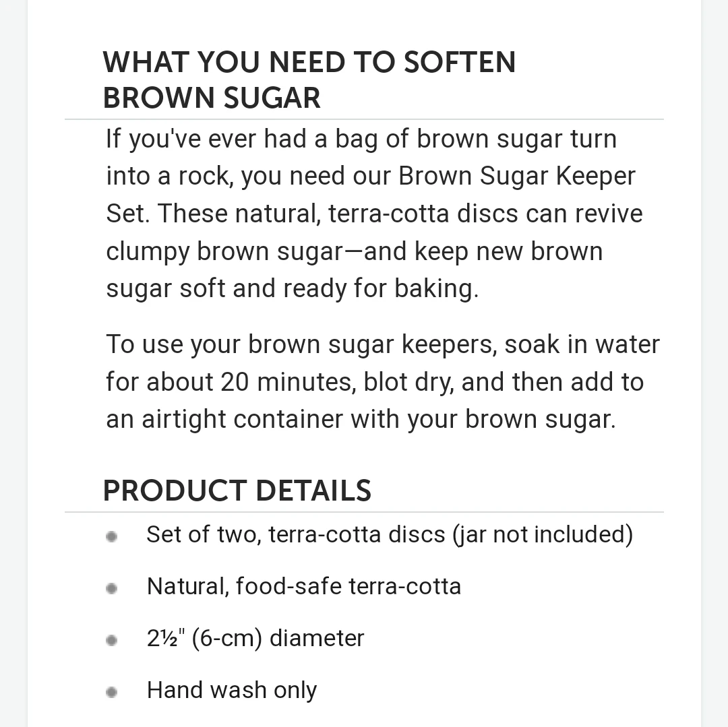Click the '2½" (6-cm) diameter' list item
Screen dimensions: 728x727
[x=255, y=638]
